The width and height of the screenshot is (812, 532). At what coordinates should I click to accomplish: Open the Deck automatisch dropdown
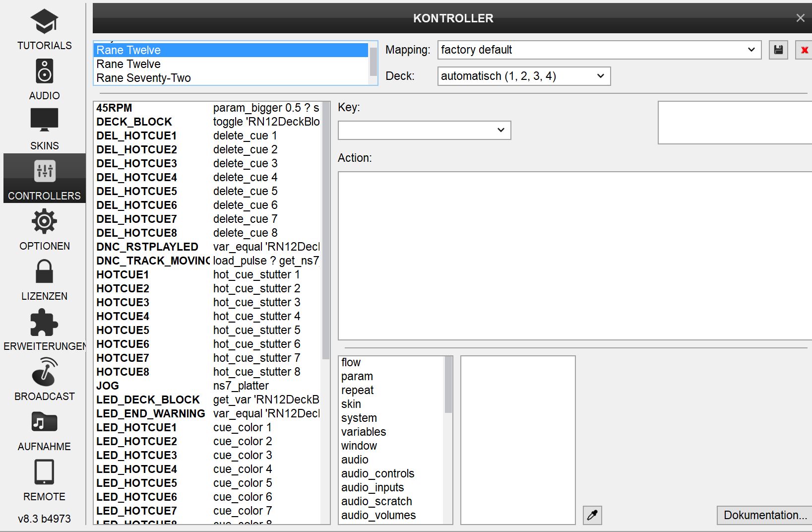tap(524, 76)
